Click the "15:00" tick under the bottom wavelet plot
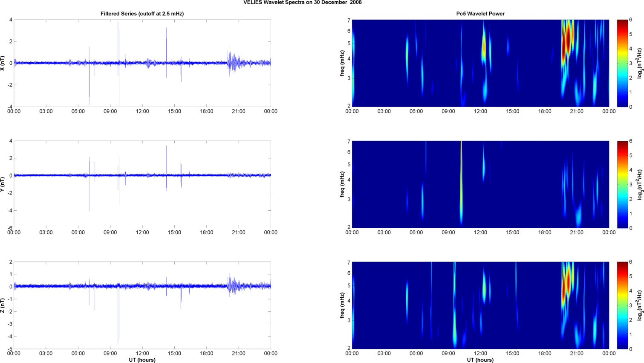The width and height of the screenshot is (644, 363). point(512,354)
